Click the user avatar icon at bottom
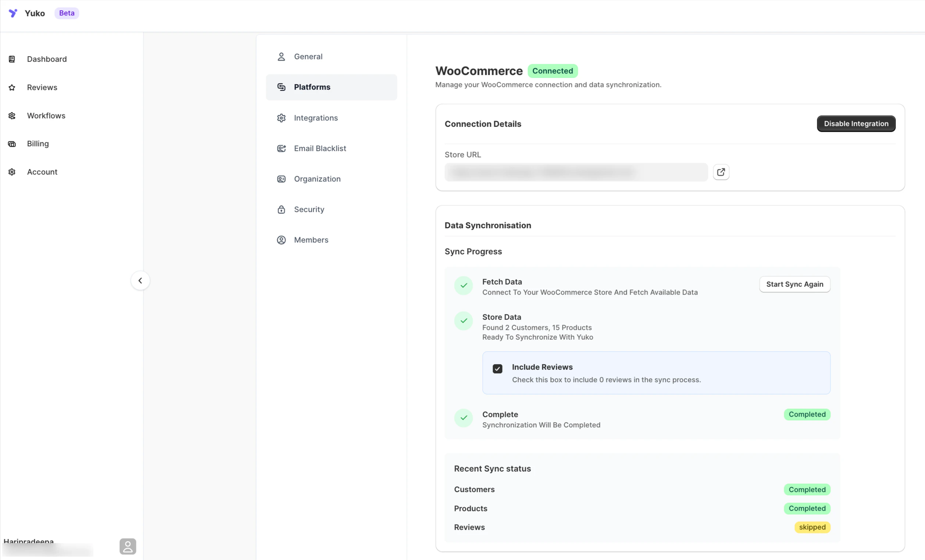925x560 pixels. pos(128,546)
